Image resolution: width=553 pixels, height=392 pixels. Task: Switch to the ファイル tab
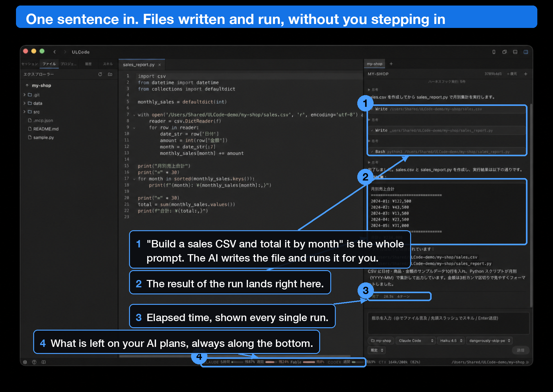49,64
